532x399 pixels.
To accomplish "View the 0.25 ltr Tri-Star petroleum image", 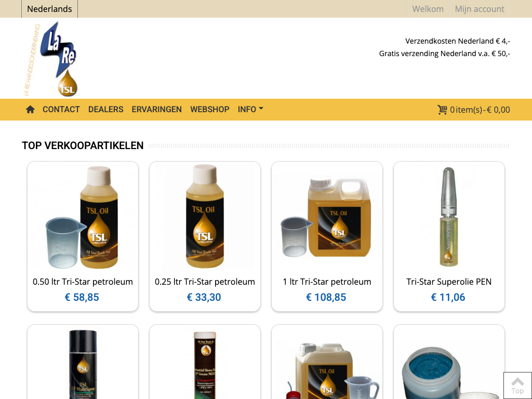I will pos(205,217).
